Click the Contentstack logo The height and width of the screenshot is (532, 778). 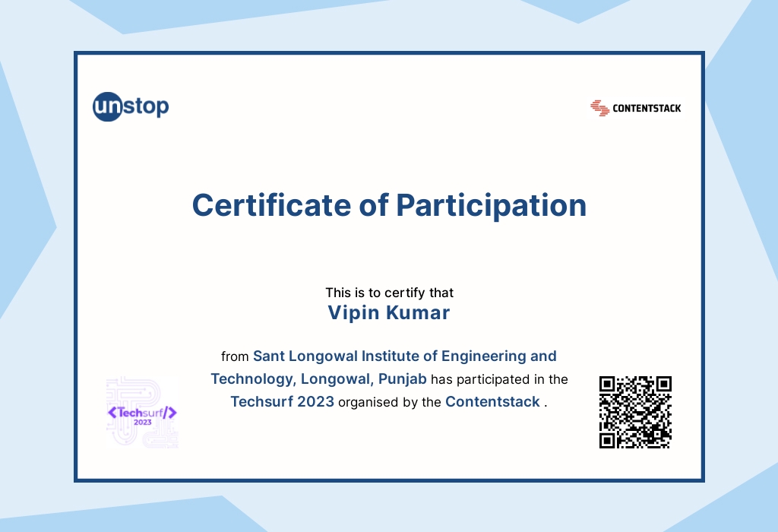[636, 108]
